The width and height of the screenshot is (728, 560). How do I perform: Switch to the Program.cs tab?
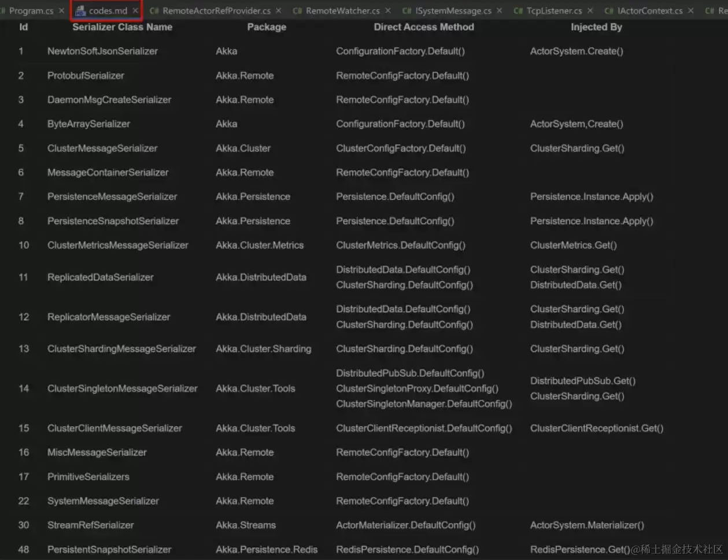coord(31,11)
